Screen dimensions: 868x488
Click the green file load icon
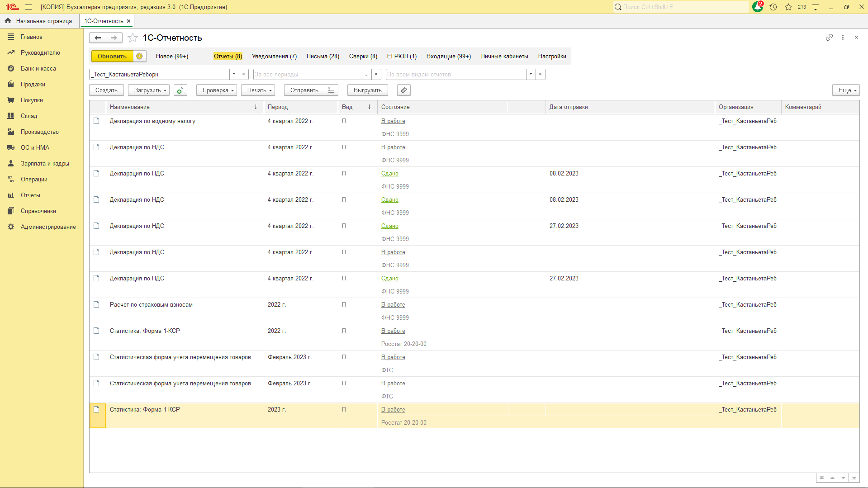pos(180,90)
